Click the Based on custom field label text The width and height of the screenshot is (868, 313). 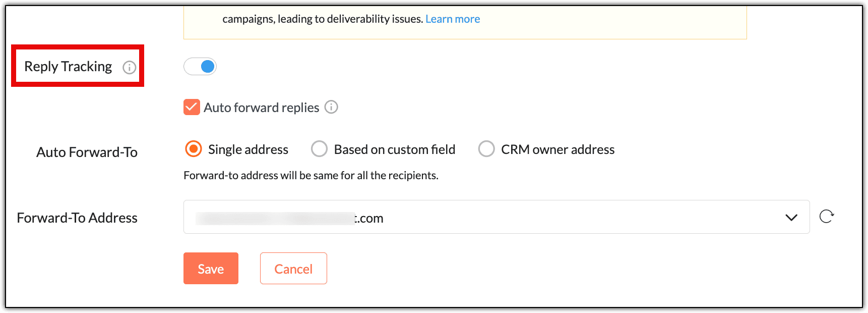coord(394,149)
